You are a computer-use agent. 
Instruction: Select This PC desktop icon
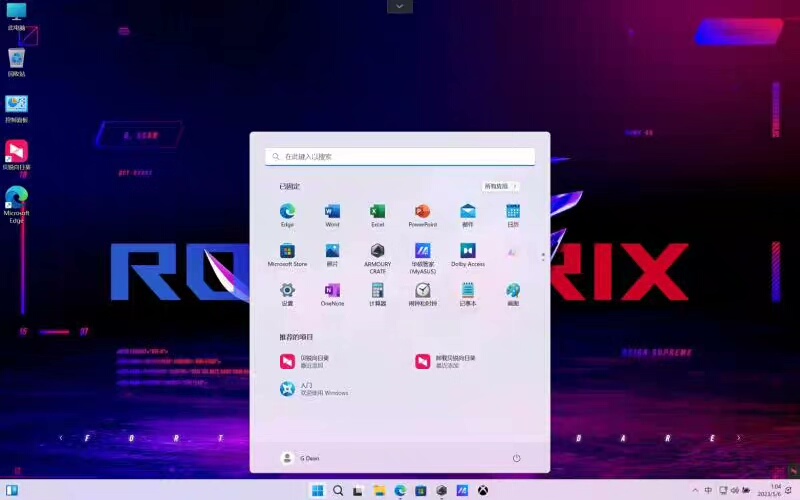tap(16, 17)
